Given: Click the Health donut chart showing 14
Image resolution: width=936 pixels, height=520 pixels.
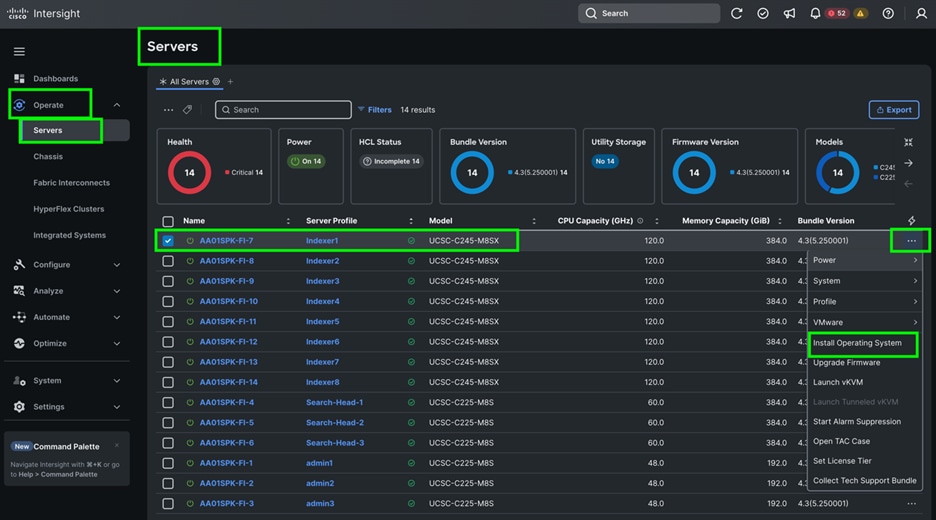Looking at the screenshot, I should pos(189,173).
